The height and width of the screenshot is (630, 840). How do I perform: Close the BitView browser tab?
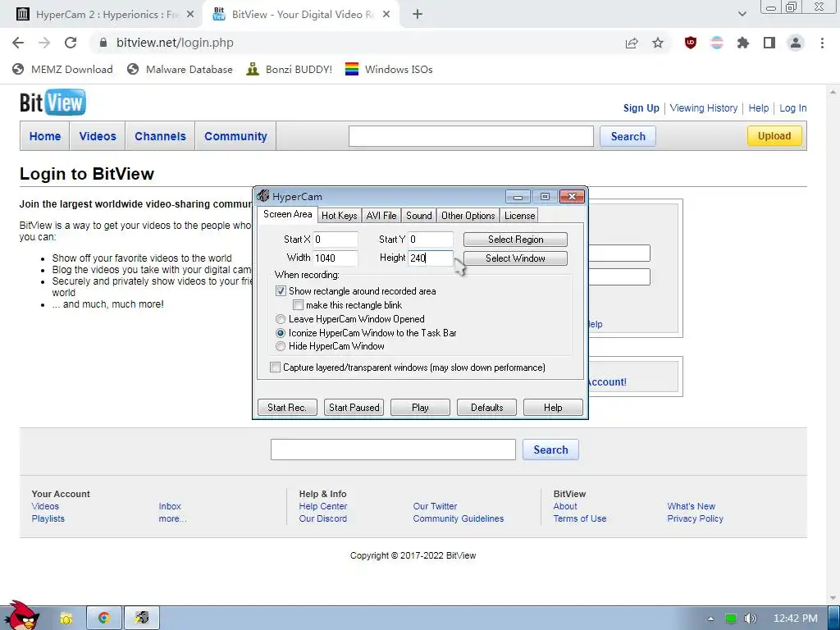[386, 15]
